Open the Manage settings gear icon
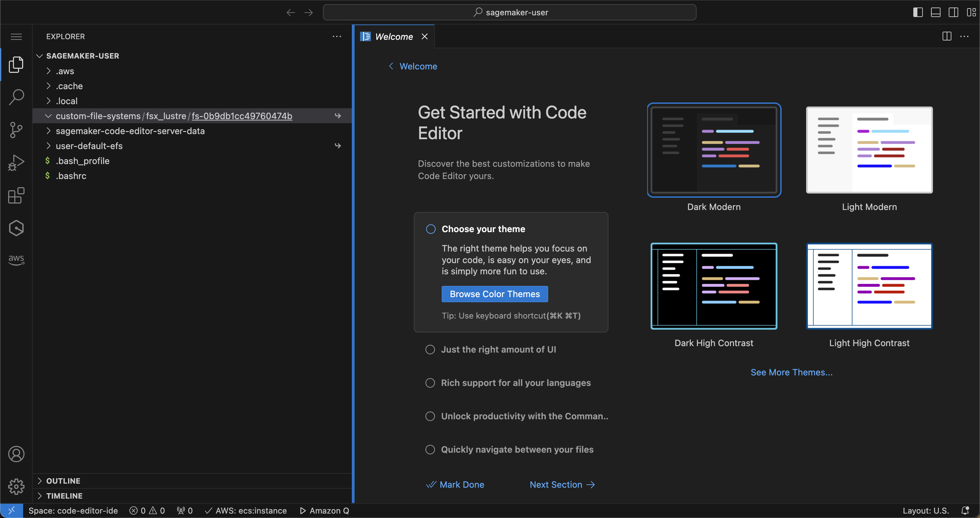The height and width of the screenshot is (518, 980). (16, 486)
